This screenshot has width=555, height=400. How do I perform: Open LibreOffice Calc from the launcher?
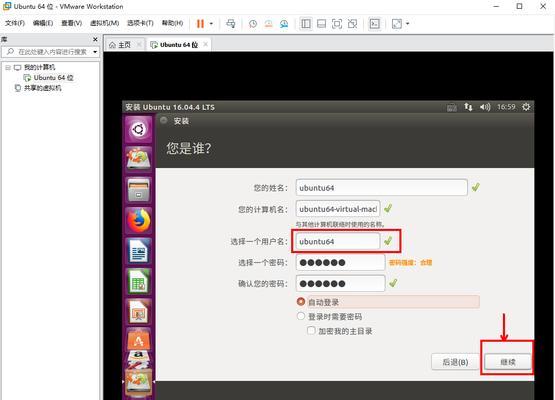138,281
